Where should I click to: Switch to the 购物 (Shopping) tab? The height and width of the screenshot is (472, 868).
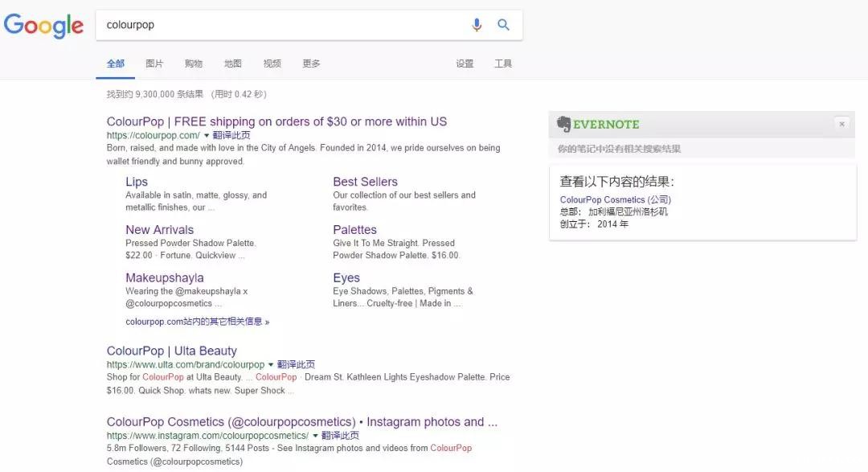coord(194,64)
